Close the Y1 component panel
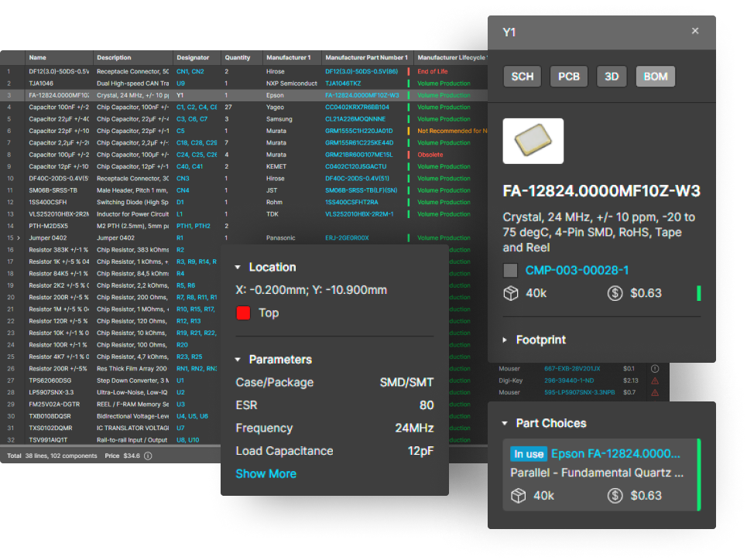Screen dimensions: 747x560 click(x=694, y=31)
